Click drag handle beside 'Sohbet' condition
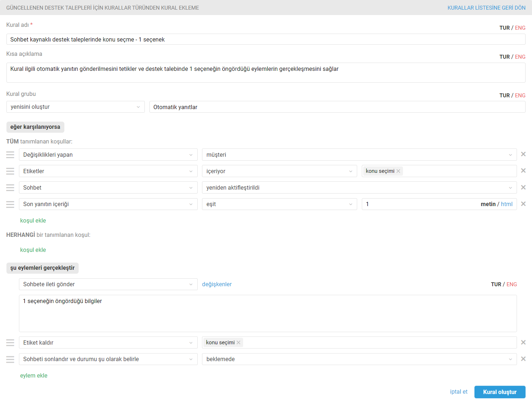Screen dimensions: 532x405 point(10,187)
